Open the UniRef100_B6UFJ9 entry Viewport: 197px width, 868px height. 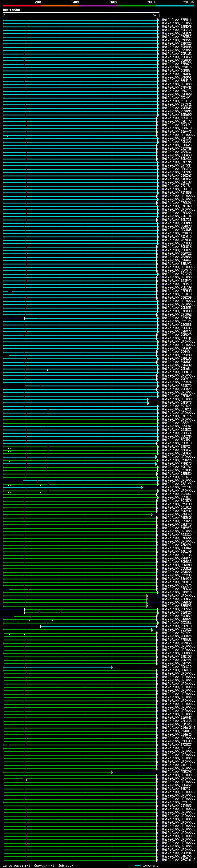[x=176, y=81]
